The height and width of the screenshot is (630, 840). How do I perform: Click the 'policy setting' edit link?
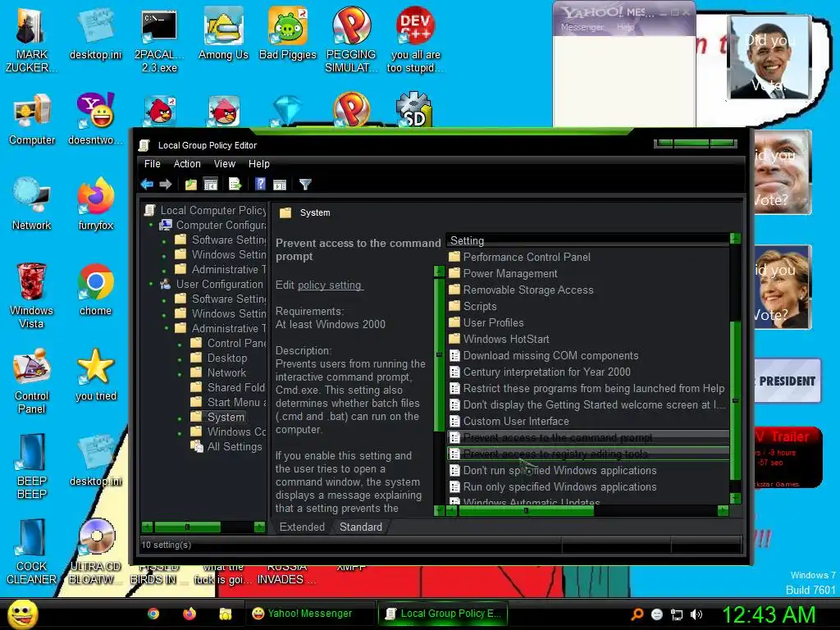pos(330,285)
